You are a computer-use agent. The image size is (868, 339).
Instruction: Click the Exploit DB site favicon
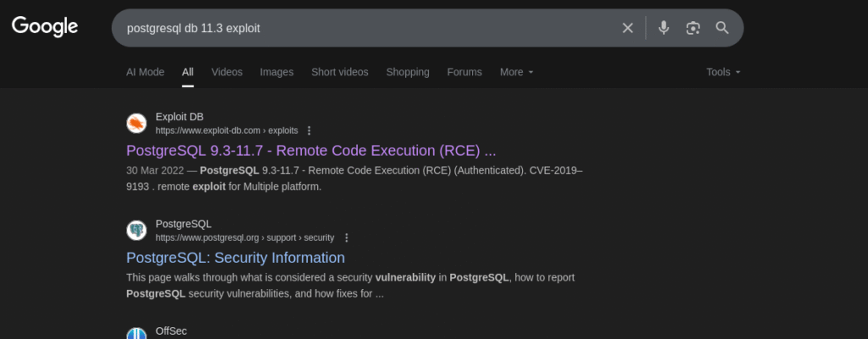(136, 124)
